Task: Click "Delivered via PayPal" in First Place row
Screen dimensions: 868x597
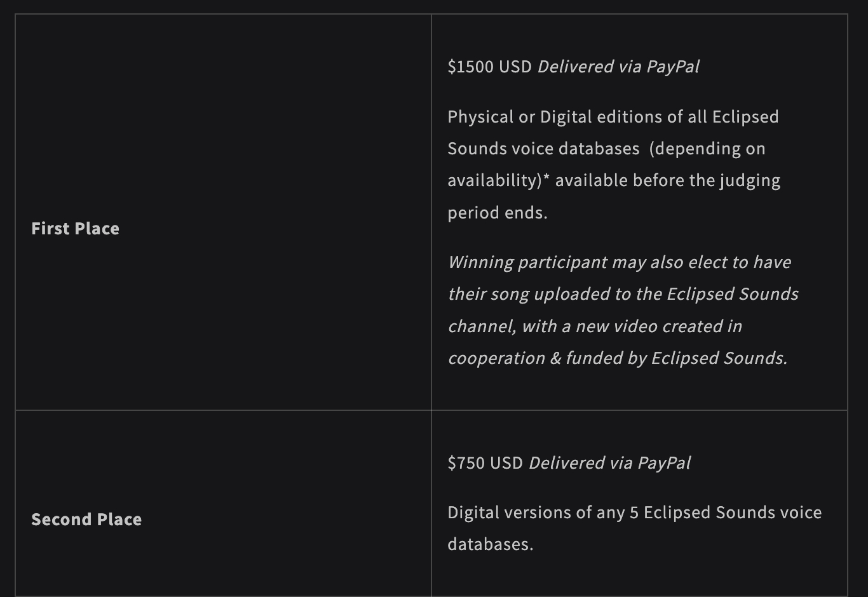Action: tap(618, 67)
